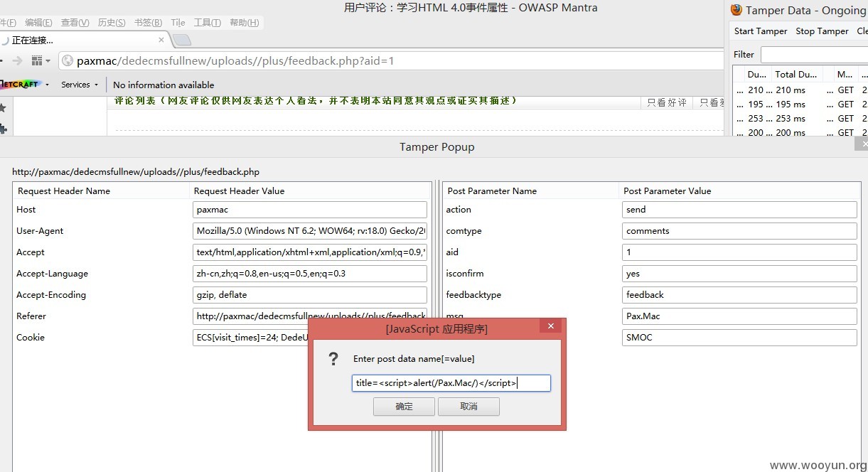868x472 pixels.
Task: Click the Request Header Name column header
Action: pyautogui.click(x=101, y=191)
